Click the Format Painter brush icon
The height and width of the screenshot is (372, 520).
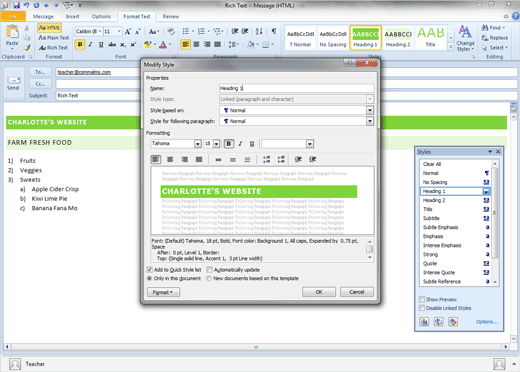[x=27, y=48]
